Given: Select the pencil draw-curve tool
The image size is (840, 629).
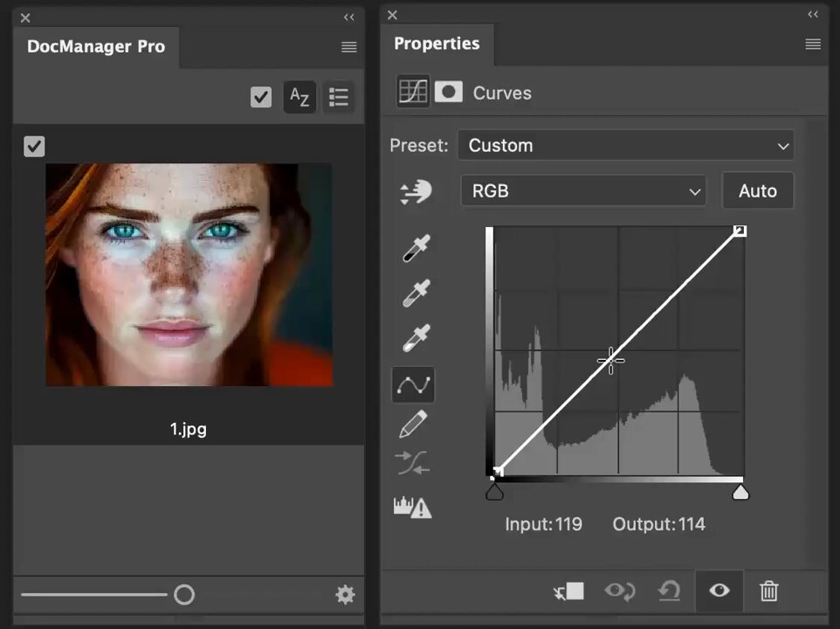Looking at the screenshot, I should [414, 424].
